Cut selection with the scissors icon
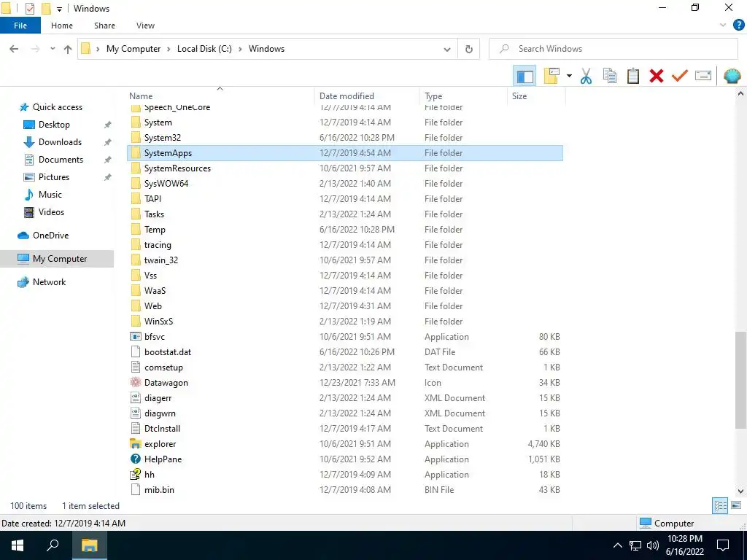Image resolution: width=747 pixels, height=560 pixels. click(586, 76)
